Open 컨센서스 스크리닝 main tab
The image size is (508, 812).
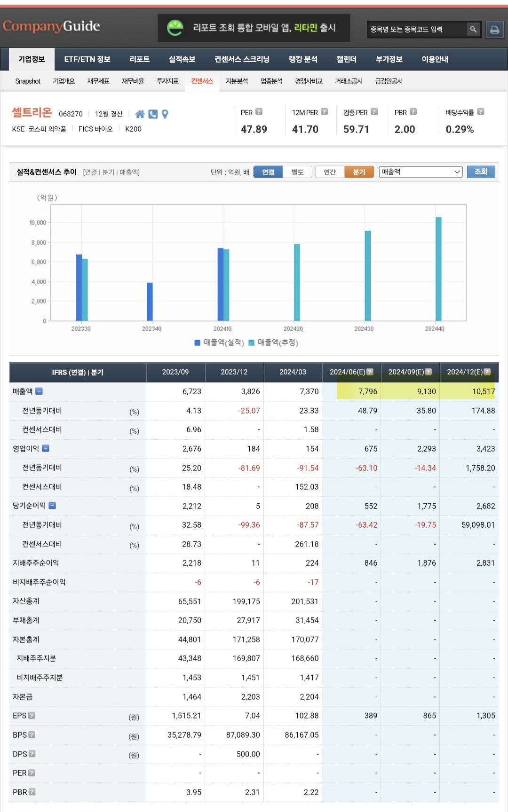[x=242, y=59]
